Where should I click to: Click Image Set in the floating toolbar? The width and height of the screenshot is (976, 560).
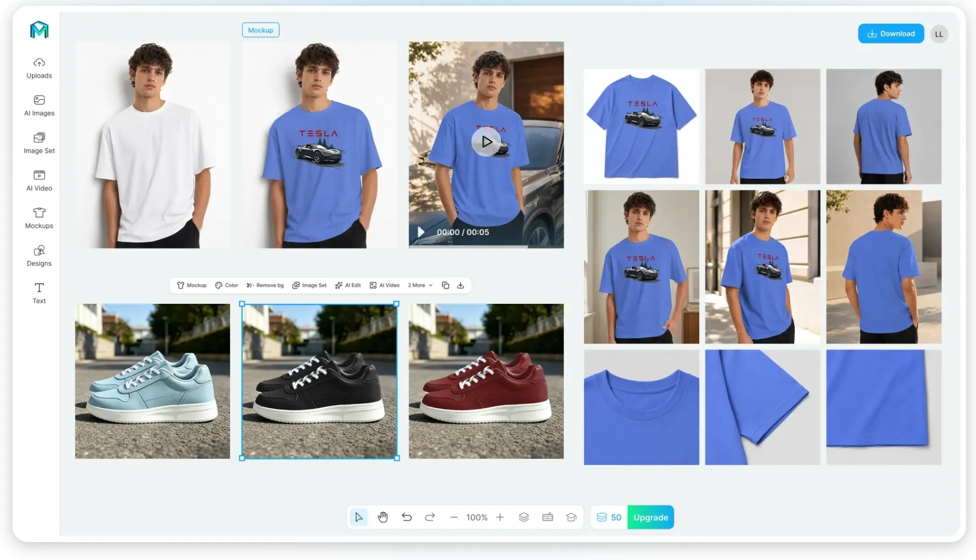coord(309,286)
